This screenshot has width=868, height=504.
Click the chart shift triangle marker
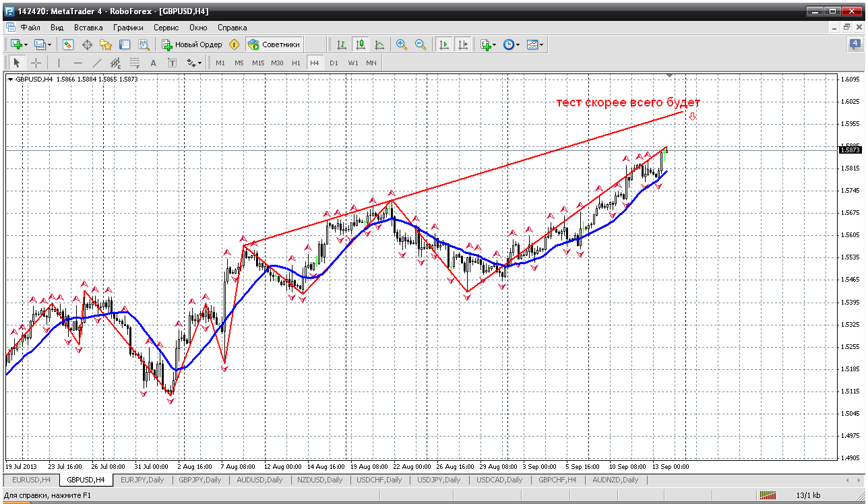coord(669,75)
